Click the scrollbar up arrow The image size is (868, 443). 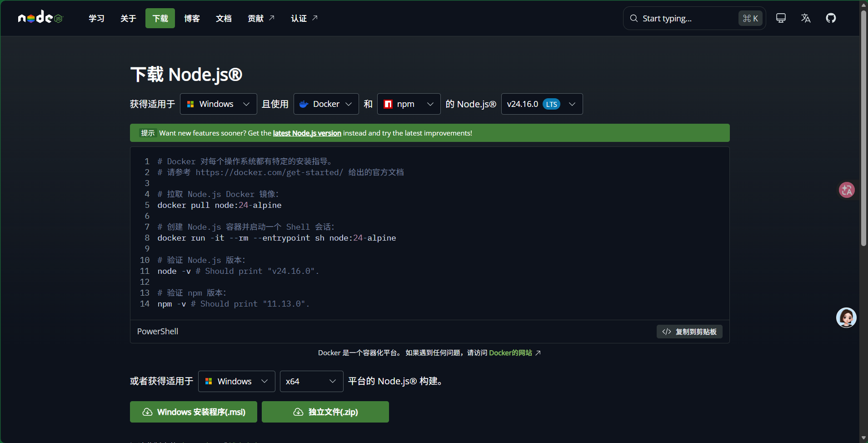863,5
